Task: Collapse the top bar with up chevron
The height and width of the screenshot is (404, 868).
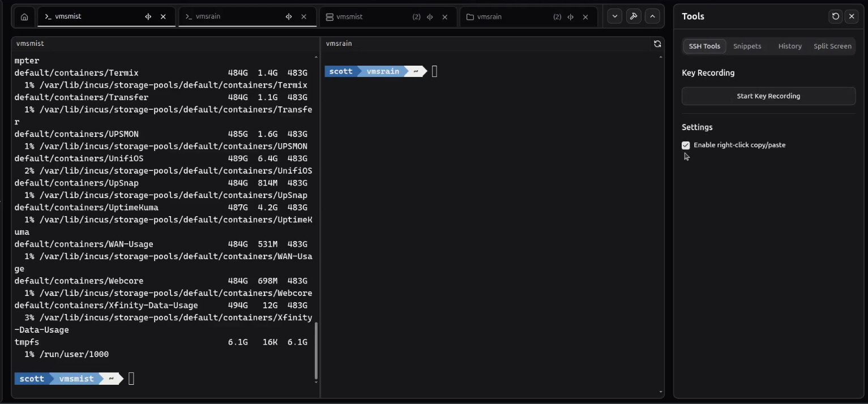Action: pos(652,16)
